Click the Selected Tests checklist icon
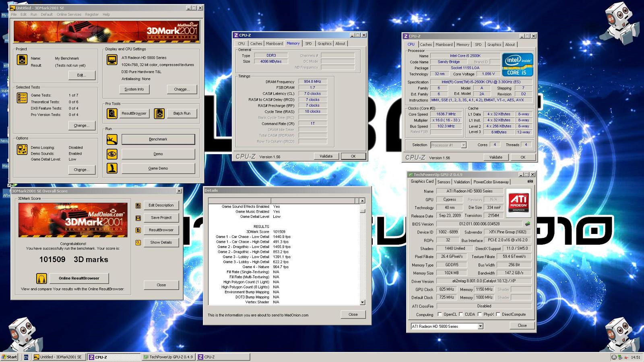644x362 pixels. [22, 98]
